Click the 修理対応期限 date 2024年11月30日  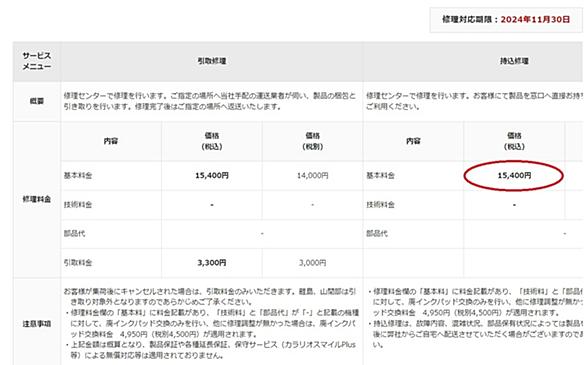[x=535, y=19]
